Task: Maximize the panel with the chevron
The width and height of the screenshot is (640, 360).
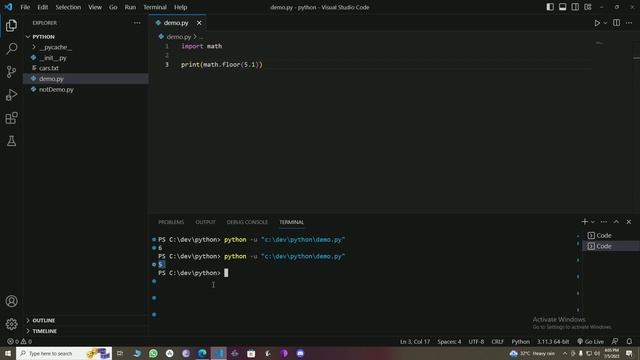Action: pos(616,222)
